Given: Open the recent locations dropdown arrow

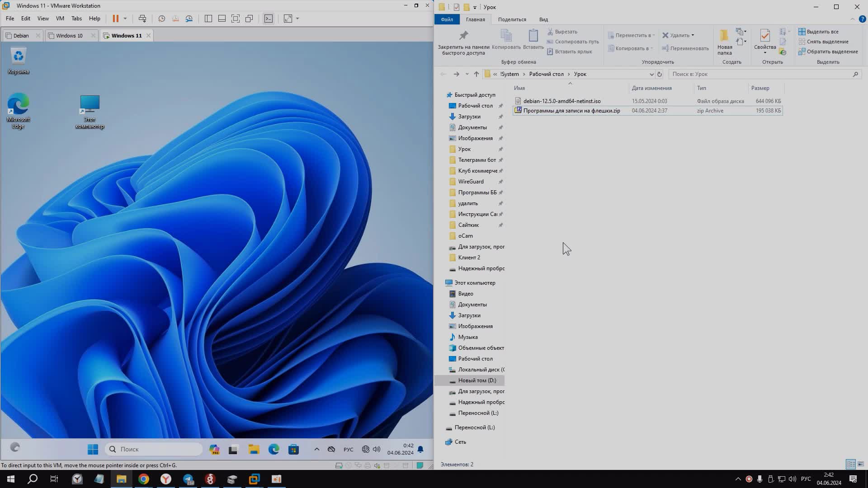Looking at the screenshot, I should tap(467, 74).
